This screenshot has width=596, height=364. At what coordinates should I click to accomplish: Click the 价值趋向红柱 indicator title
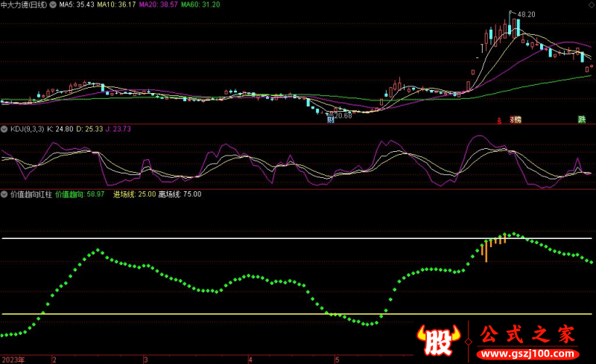[31, 194]
